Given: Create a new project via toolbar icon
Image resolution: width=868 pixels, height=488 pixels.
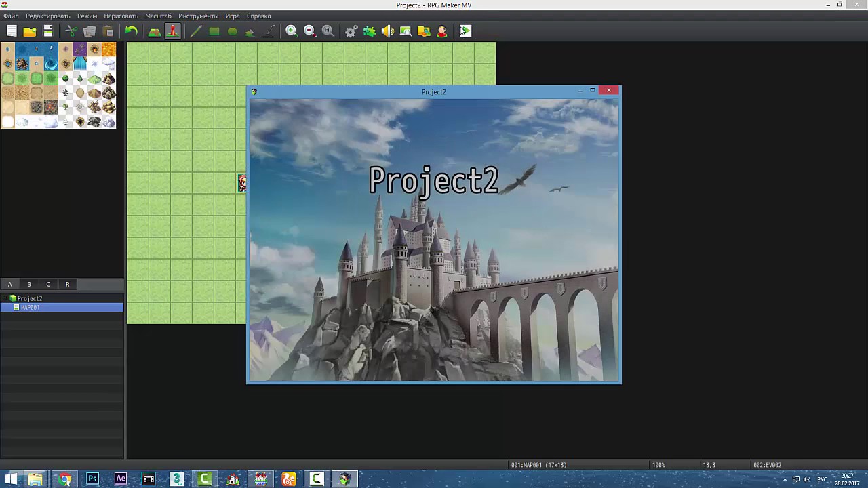Looking at the screenshot, I should coord(12,31).
